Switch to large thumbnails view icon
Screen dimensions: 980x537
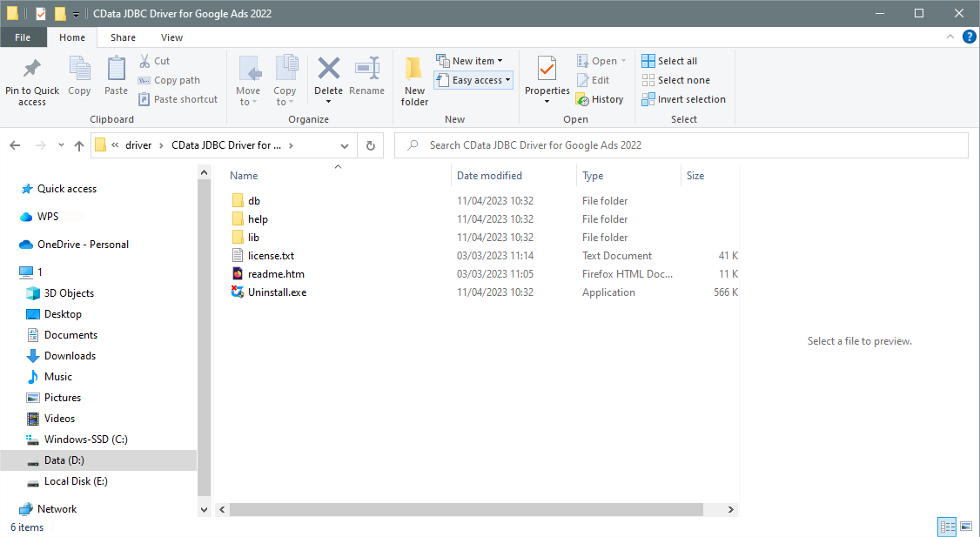(x=966, y=527)
